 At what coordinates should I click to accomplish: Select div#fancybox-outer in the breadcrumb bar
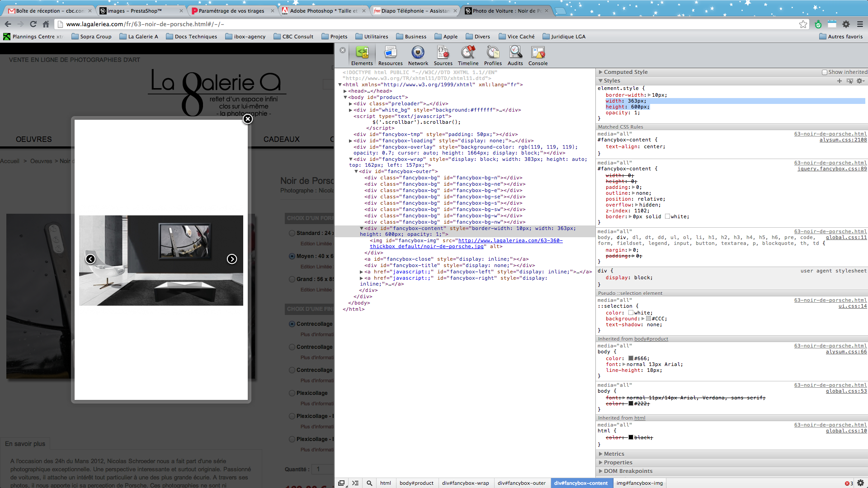pyautogui.click(x=521, y=483)
